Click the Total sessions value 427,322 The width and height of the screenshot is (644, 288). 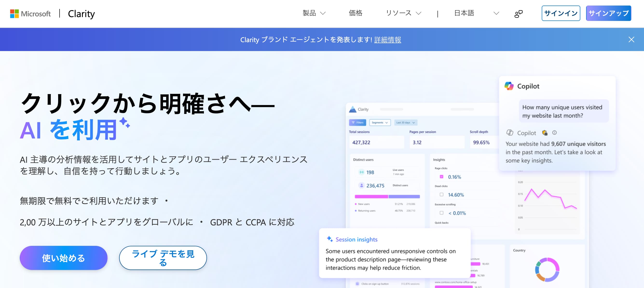click(361, 143)
